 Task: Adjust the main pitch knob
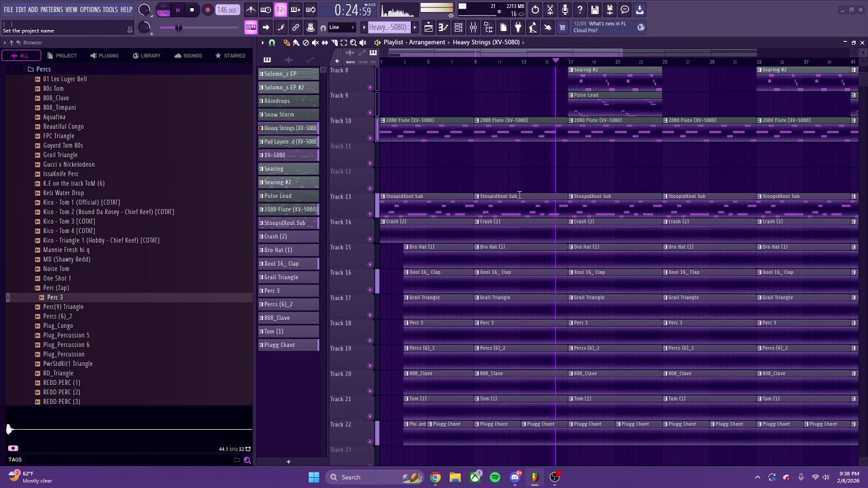click(x=144, y=27)
